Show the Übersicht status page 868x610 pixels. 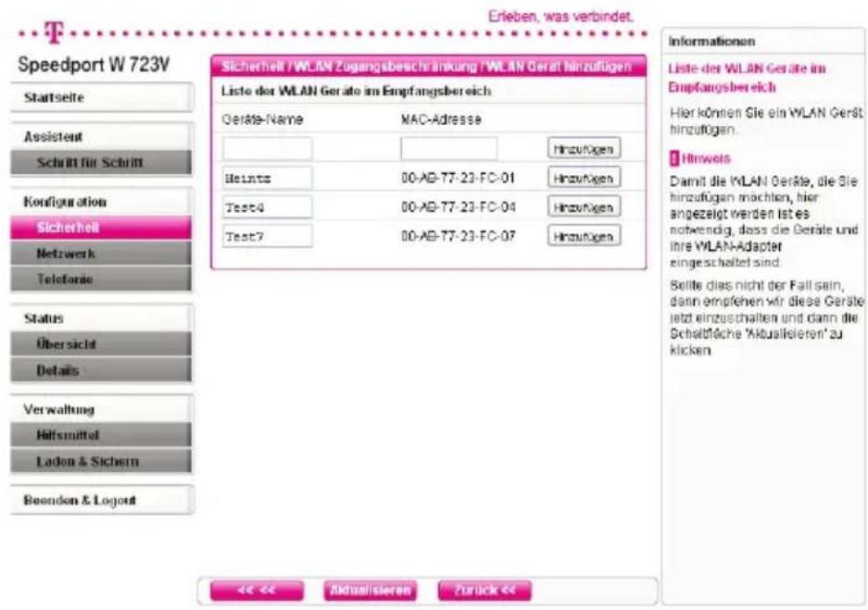[102, 344]
